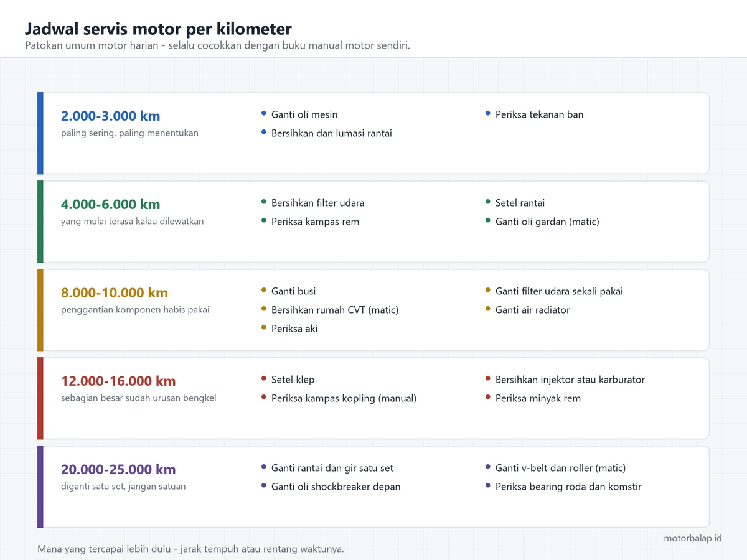Click the Ganti oli gardan (matic) item
747x560 pixels.
click(x=547, y=222)
